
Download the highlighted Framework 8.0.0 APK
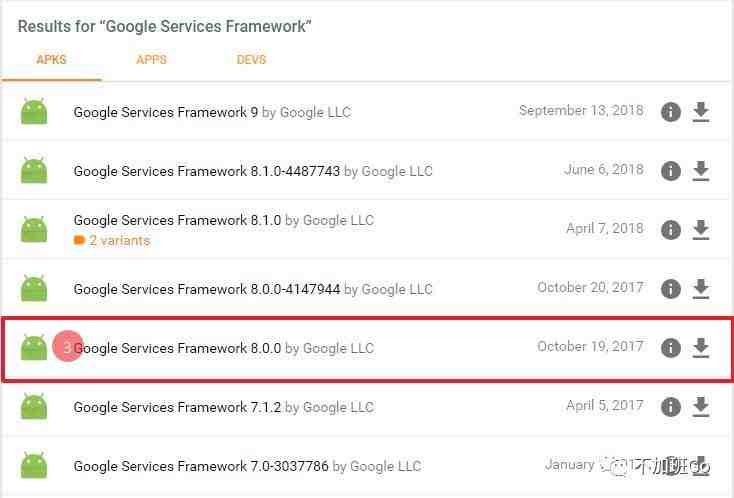pos(701,348)
